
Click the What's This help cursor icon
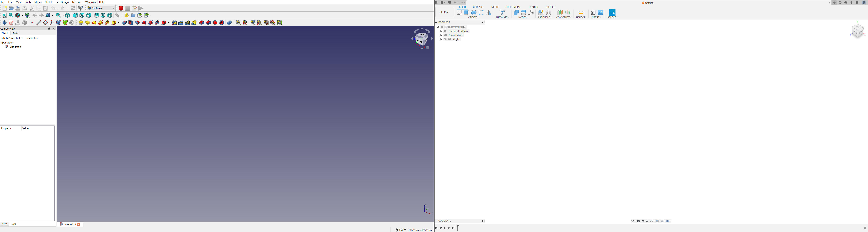click(x=81, y=8)
